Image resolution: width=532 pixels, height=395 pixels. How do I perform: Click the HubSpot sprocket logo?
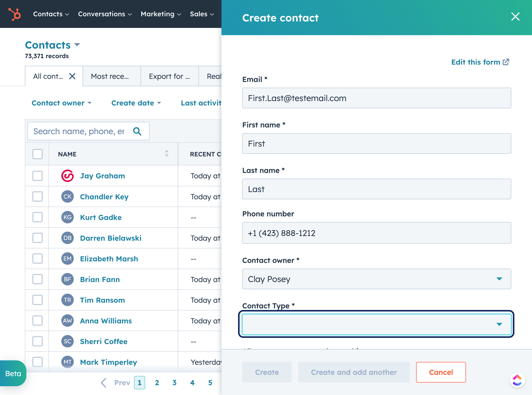tap(15, 14)
